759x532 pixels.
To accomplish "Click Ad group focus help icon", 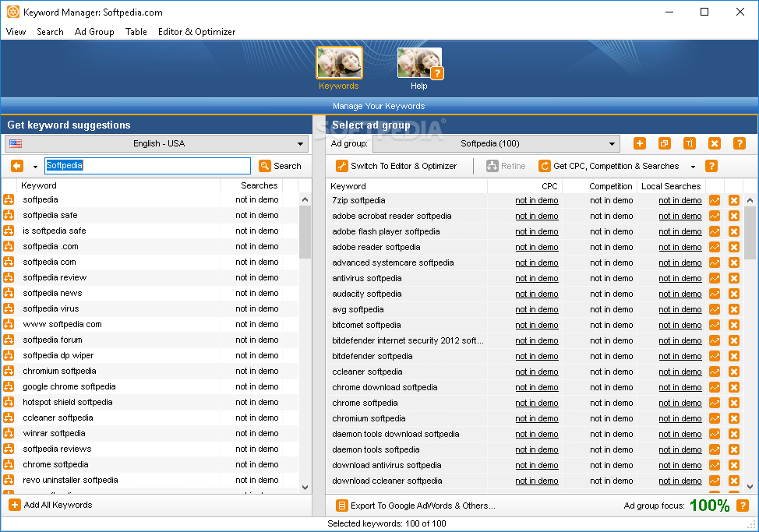I will coord(743,506).
